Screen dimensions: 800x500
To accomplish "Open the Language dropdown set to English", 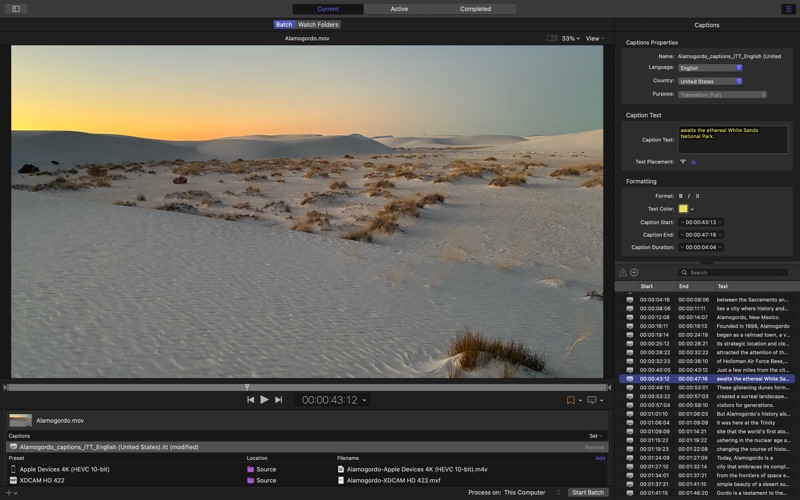I will click(710, 68).
